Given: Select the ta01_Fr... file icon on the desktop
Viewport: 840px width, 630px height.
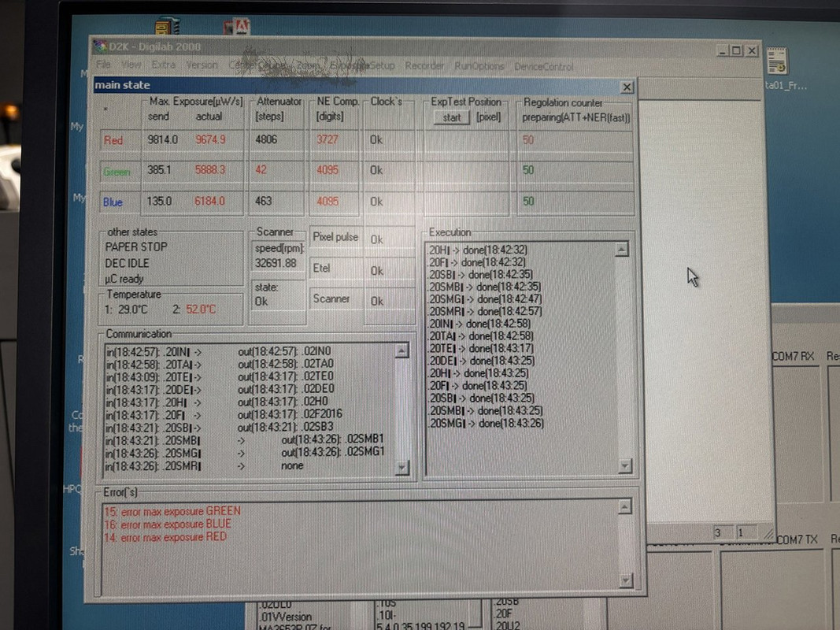Looking at the screenshot, I should [x=777, y=61].
